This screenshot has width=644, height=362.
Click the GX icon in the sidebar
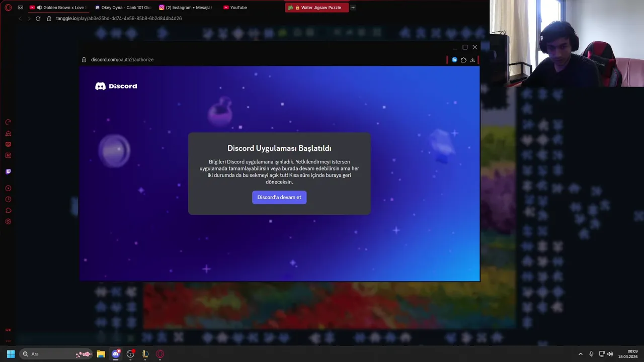(x=8, y=330)
